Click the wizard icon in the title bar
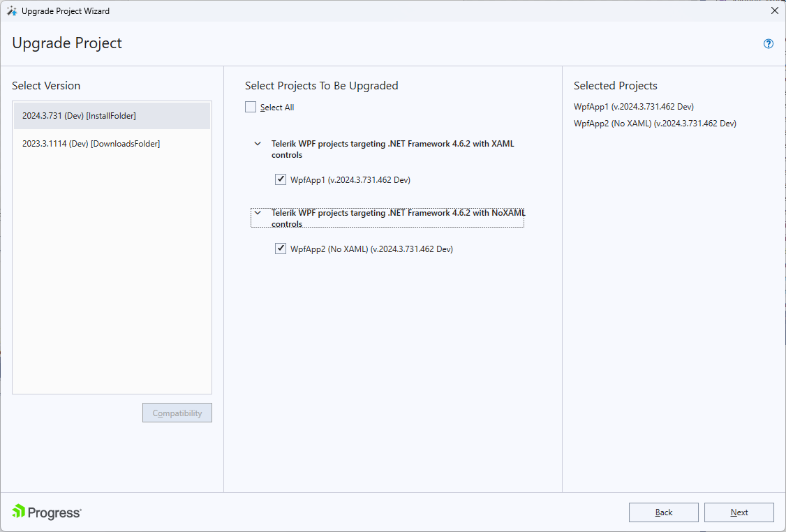The image size is (786, 532). [13, 10]
